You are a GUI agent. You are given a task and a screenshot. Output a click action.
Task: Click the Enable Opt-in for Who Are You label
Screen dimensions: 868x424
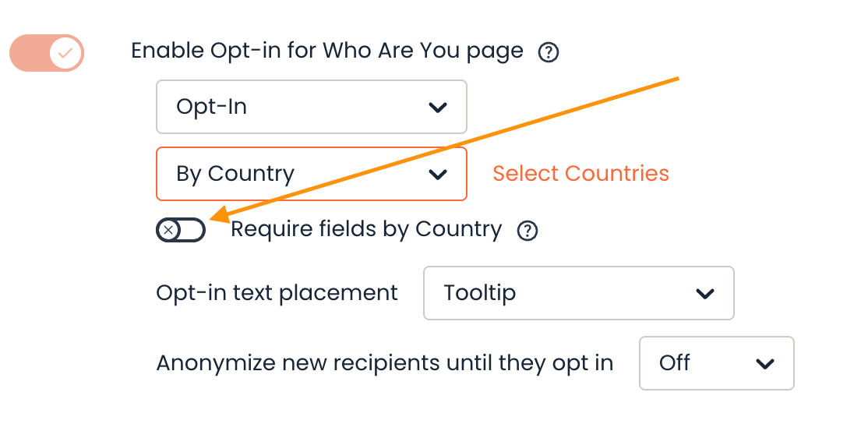pos(327,51)
